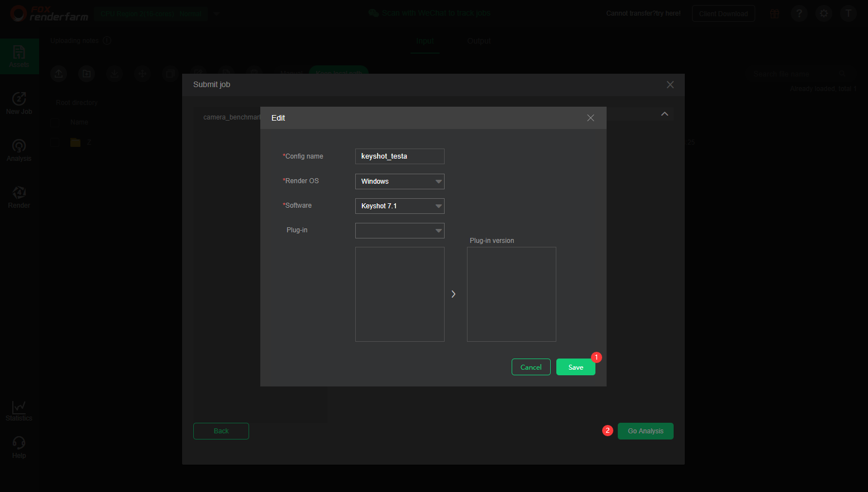Open the settings gear in the top bar
The image size is (868, 492).
coord(824,13)
